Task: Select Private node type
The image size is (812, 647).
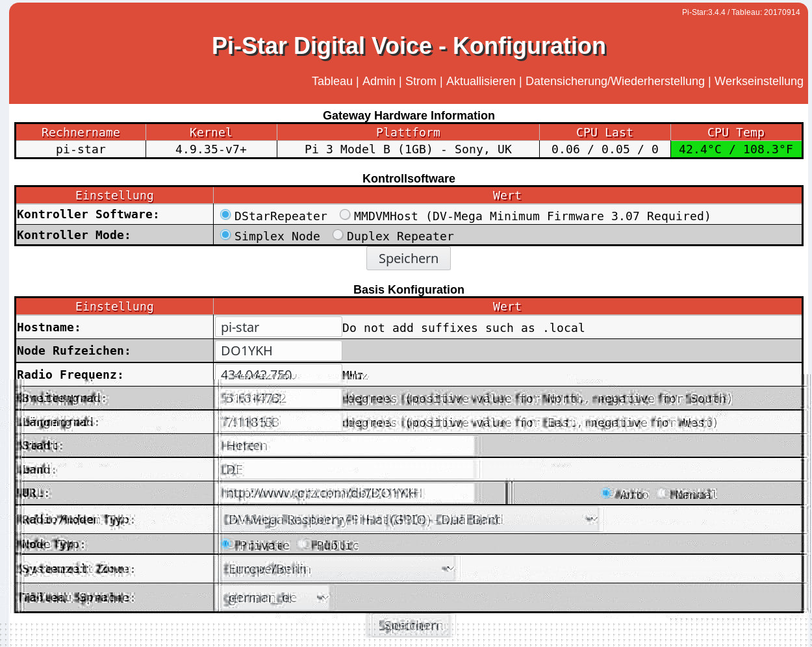Action: pos(227,544)
